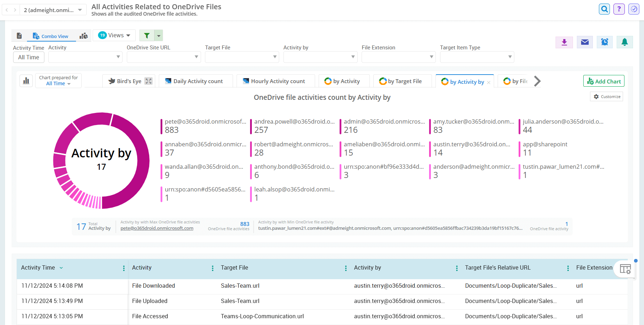Open help using the question mark icon
The width and height of the screenshot is (644, 325).
(x=619, y=9)
